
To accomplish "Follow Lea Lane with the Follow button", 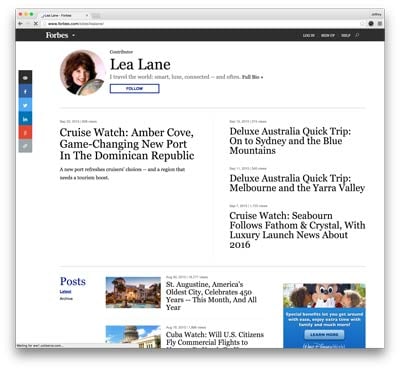I will tap(135, 88).
